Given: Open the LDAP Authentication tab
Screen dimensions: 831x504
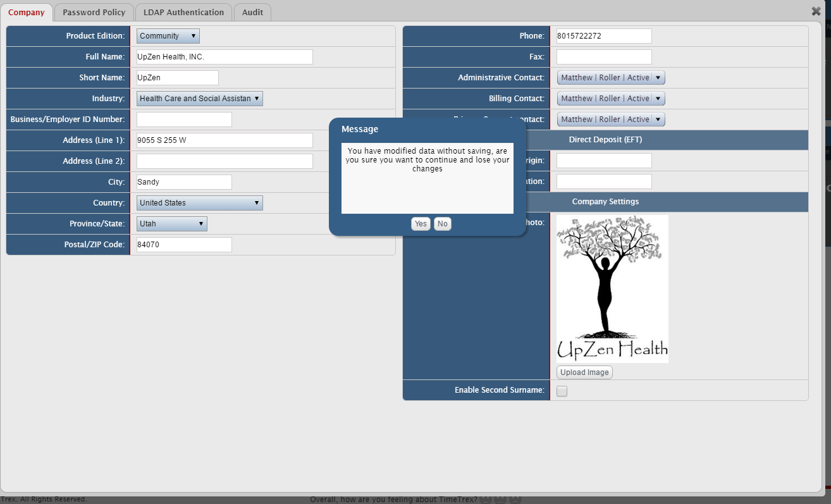Looking at the screenshot, I should pos(183,11).
